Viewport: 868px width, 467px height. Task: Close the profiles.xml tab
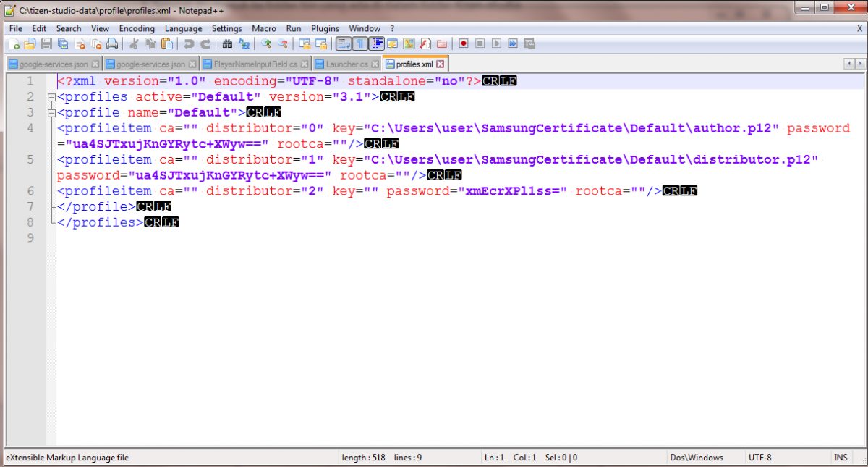[440, 64]
